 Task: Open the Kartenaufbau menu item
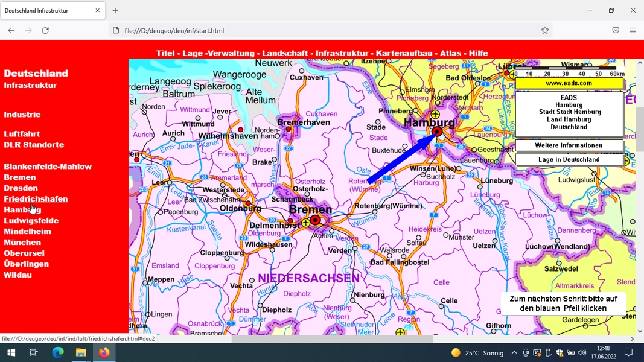click(404, 53)
